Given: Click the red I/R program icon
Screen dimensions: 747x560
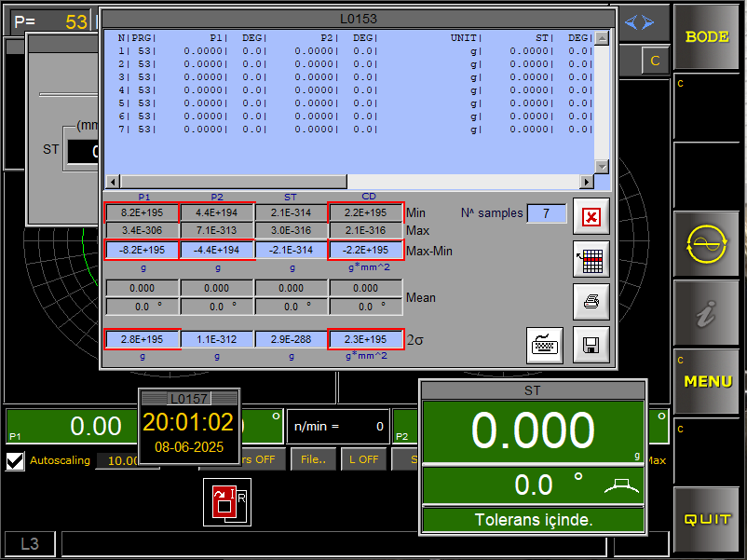Looking at the screenshot, I should coord(227,502).
